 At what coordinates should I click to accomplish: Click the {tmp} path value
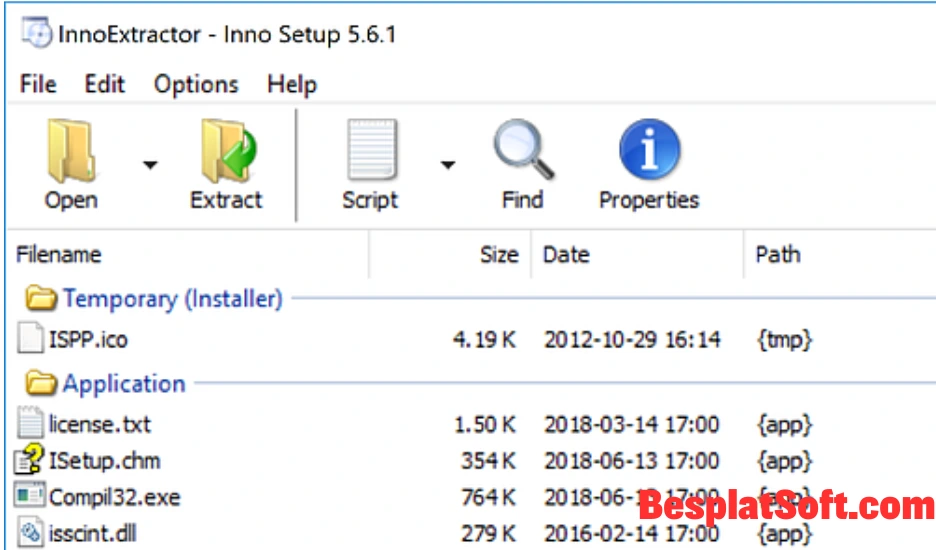[784, 340]
